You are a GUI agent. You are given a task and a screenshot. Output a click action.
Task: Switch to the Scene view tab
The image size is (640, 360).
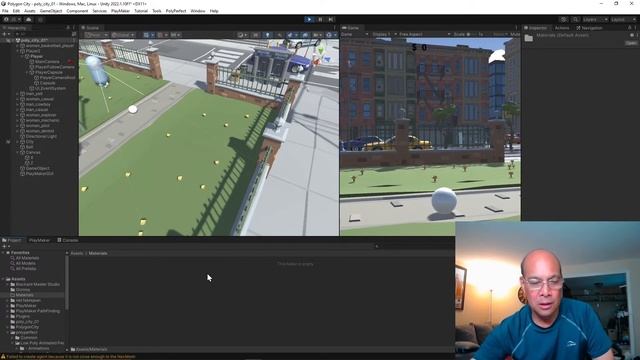point(90,28)
